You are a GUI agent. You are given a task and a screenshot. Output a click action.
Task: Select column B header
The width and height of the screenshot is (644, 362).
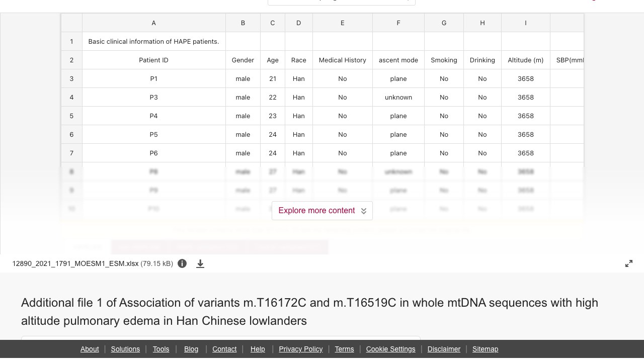point(243,23)
